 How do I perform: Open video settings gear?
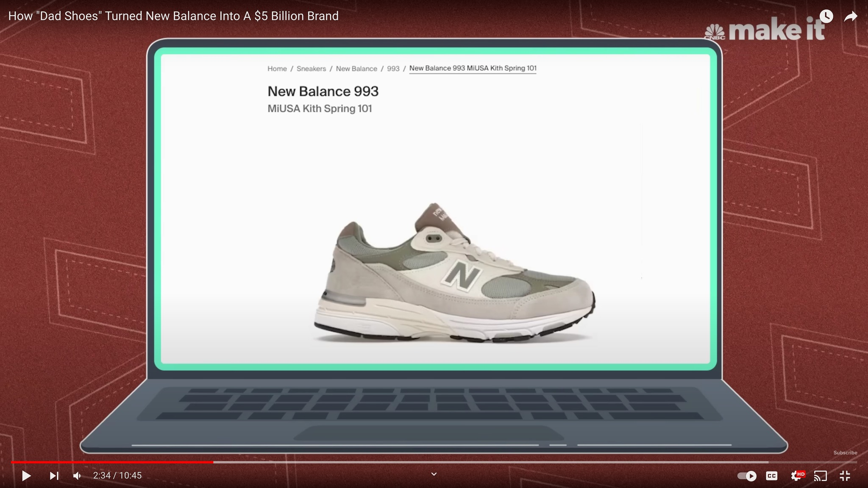(x=797, y=476)
